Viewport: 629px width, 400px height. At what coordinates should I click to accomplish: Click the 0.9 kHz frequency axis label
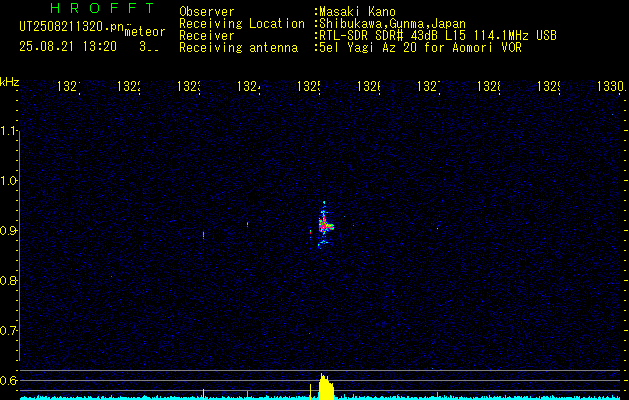[9, 231]
